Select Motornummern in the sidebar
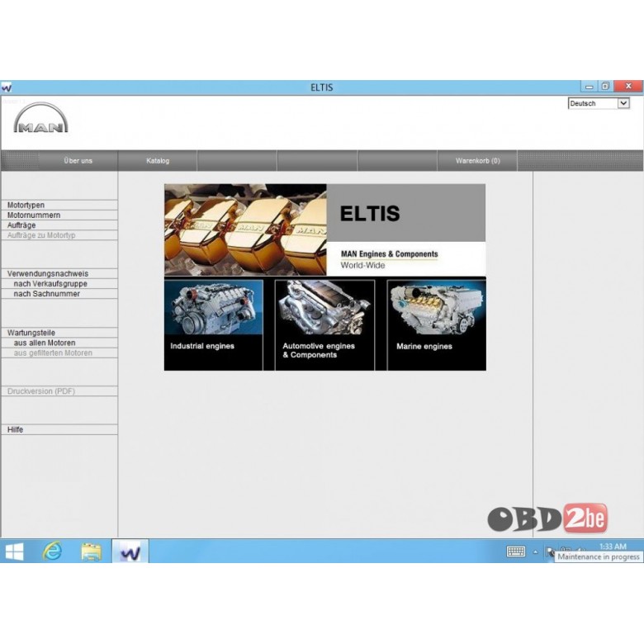644x644 pixels. tap(59, 215)
